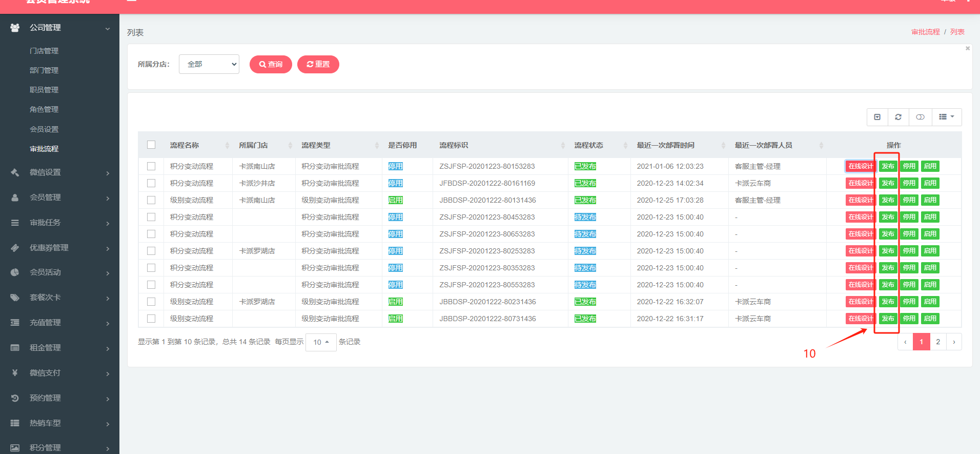Click the 预约管理 history icon in sidebar
Viewport: 980px width, 454px height.
click(x=15, y=398)
